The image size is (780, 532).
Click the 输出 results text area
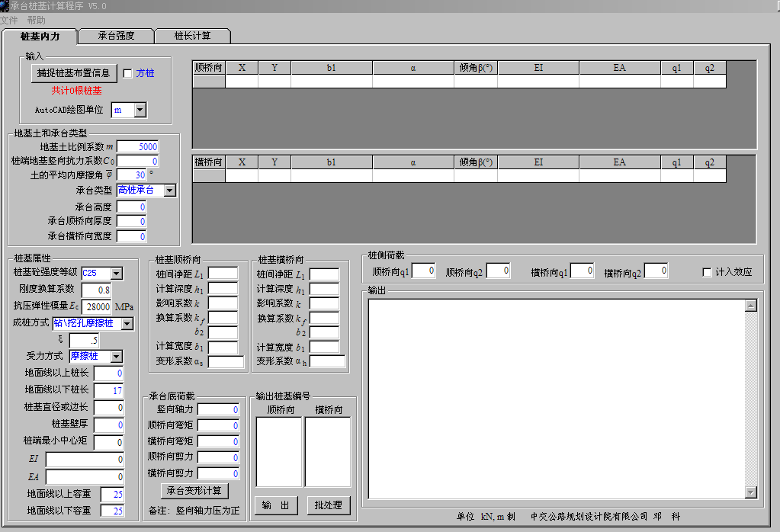click(557, 399)
